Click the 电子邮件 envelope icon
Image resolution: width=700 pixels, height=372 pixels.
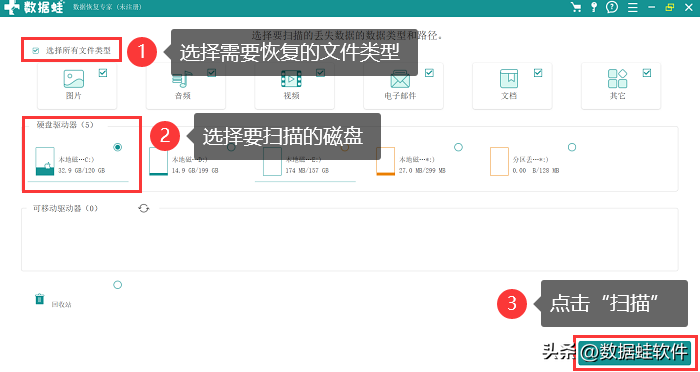(x=400, y=80)
